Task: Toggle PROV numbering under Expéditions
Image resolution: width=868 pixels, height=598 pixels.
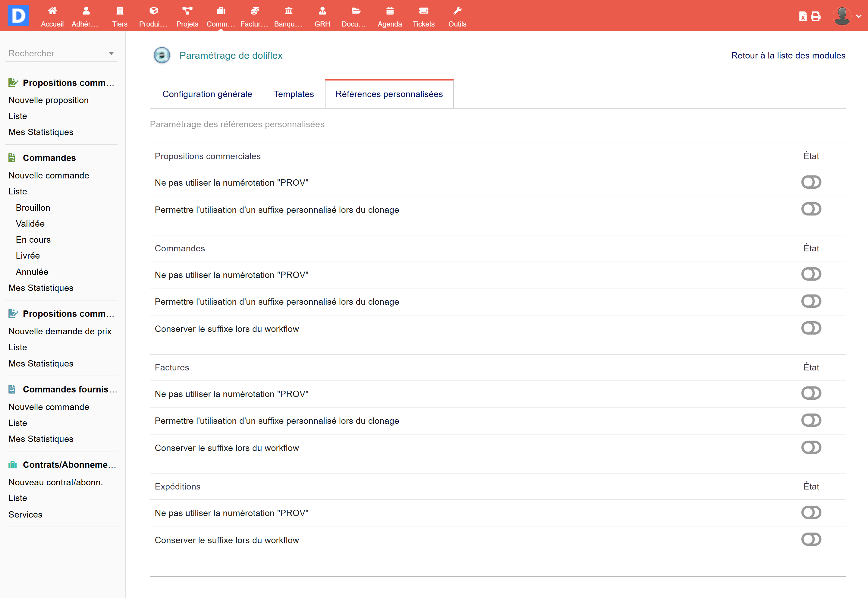Action: pyautogui.click(x=811, y=513)
